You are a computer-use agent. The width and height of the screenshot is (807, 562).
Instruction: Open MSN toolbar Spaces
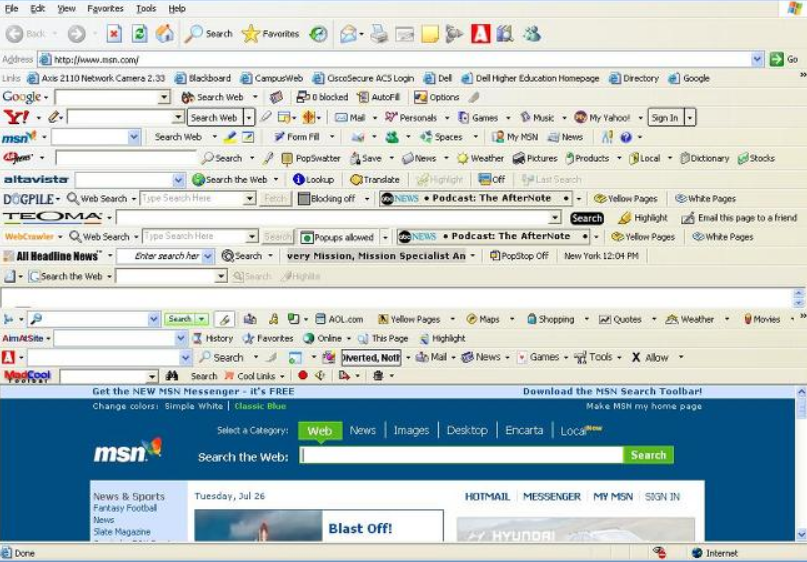pyautogui.click(x=442, y=137)
